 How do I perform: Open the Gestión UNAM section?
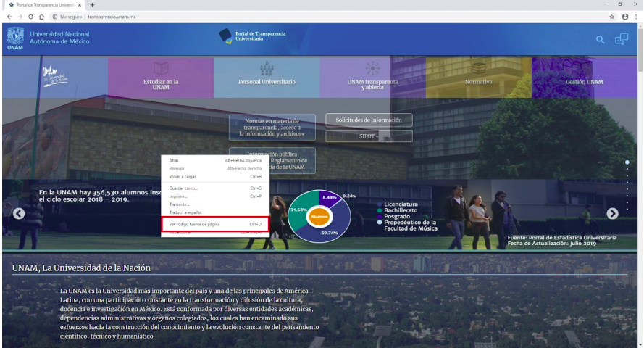[x=585, y=78]
